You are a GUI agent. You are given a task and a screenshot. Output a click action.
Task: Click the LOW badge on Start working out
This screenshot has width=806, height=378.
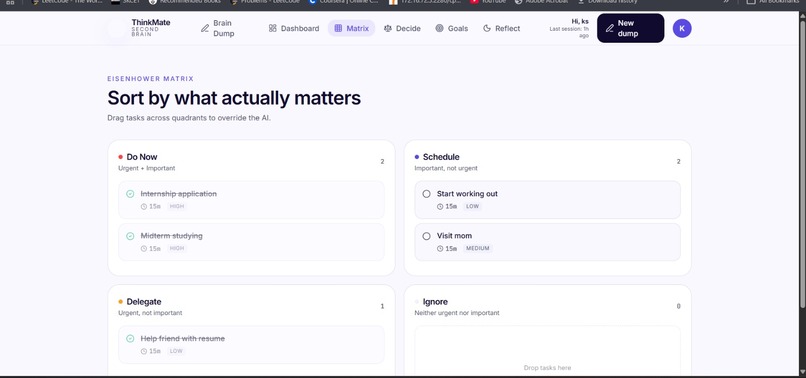pyautogui.click(x=472, y=206)
